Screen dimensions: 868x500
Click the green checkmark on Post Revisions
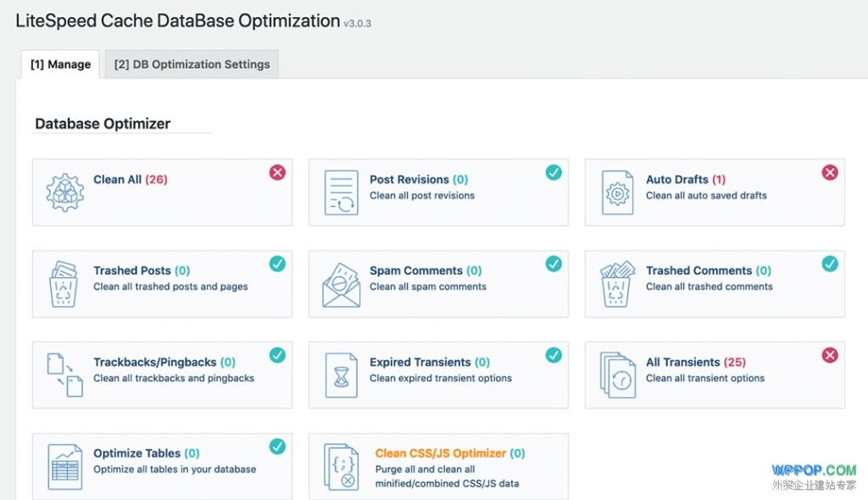point(554,173)
